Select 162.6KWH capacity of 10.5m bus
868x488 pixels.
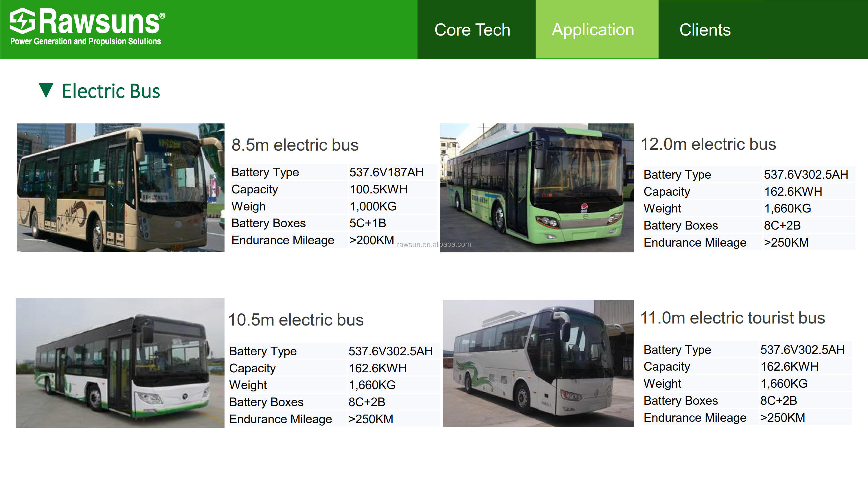tap(378, 368)
